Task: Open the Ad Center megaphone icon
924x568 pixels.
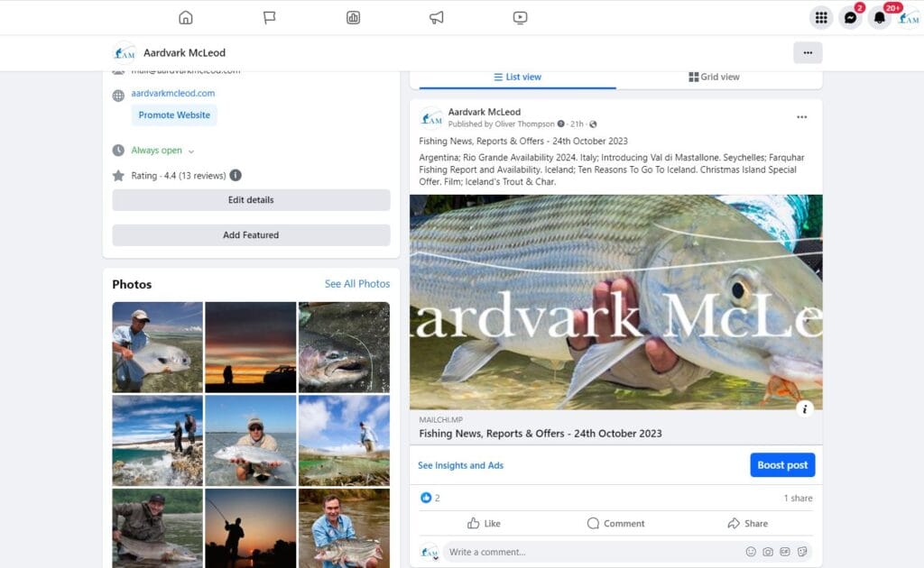Action: (437, 18)
